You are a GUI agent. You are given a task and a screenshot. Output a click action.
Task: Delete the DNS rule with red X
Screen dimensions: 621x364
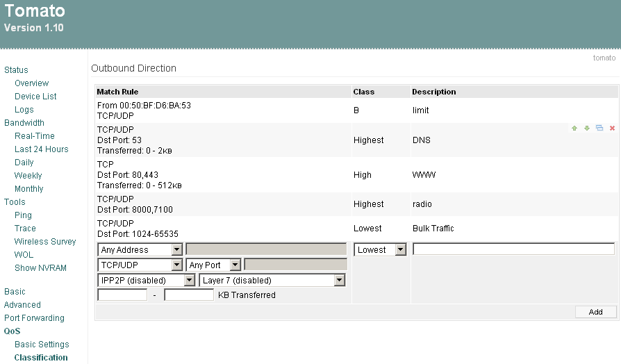point(612,129)
